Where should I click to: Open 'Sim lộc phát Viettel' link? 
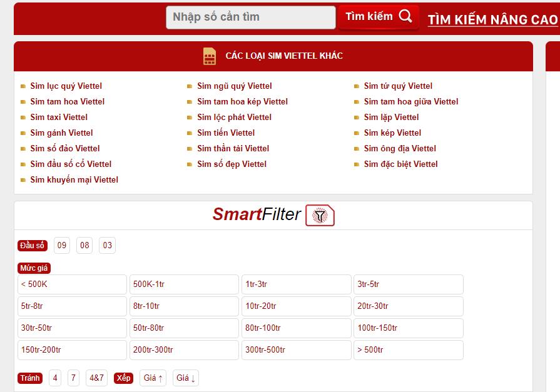(234, 118)
